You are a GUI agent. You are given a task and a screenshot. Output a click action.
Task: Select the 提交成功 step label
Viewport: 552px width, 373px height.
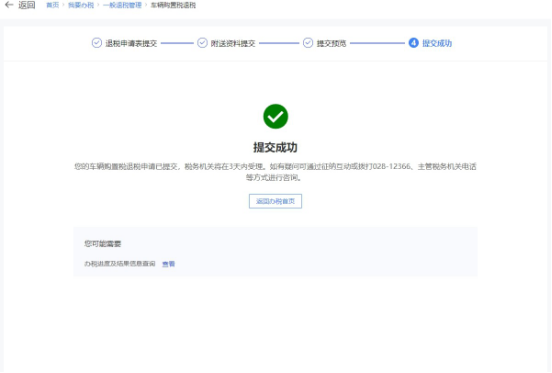437,43
